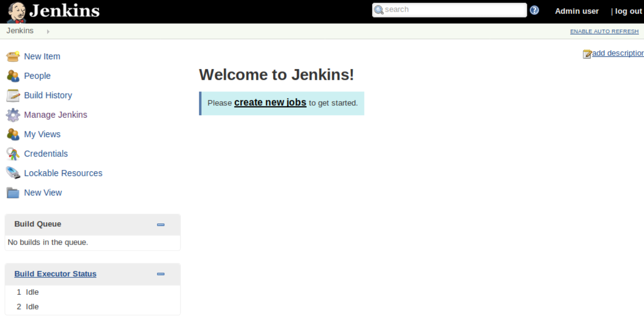Collapse the Build Queue panel
Viewport: 644px width, 325px height.
point(160,225)
